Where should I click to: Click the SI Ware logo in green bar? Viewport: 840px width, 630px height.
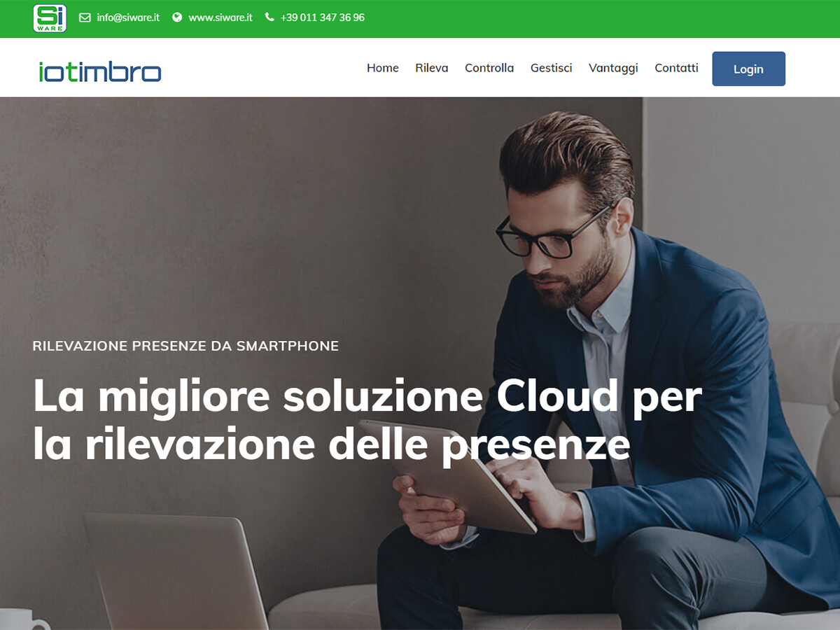tap(50, 18)
